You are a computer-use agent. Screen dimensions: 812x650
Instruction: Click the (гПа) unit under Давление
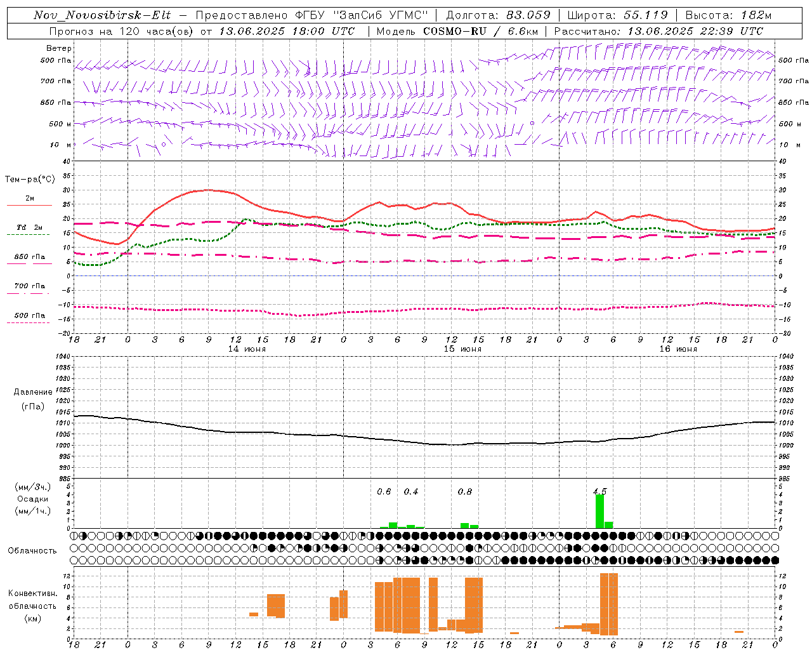[x=33, y=407]
